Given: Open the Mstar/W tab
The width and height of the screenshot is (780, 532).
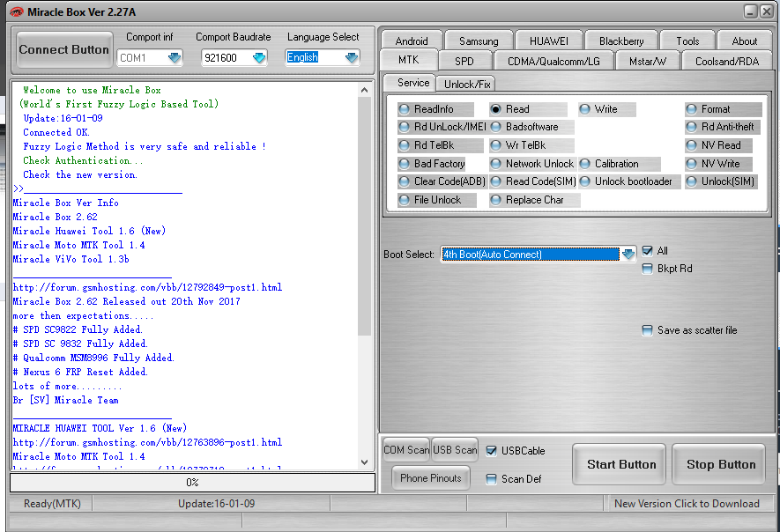Looking at the screenshot, I should pos(647,61).
